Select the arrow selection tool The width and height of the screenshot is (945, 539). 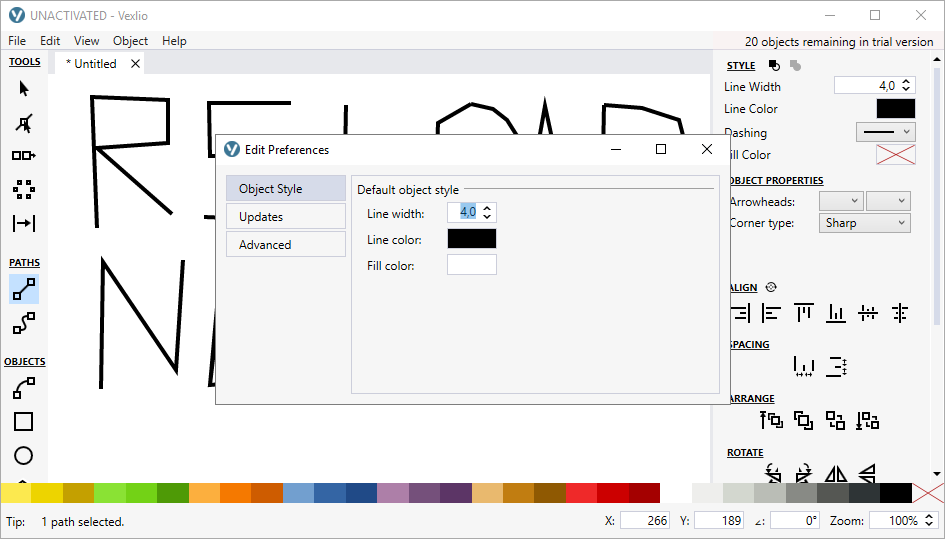tap(24, 89)
